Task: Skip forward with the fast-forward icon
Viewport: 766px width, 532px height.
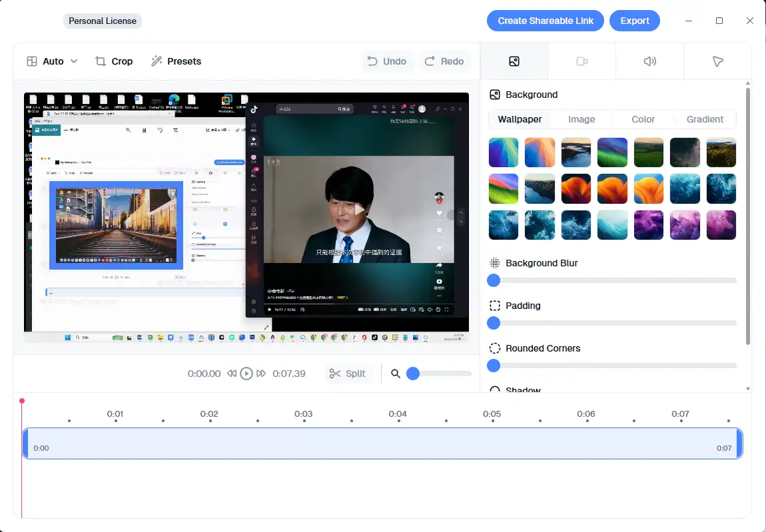Action: (x=261, y=374)
